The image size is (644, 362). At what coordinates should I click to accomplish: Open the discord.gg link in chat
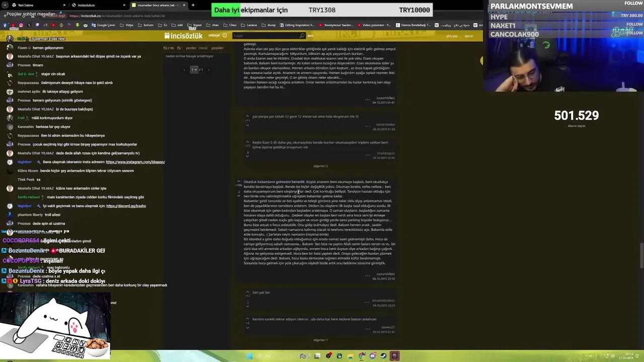pos(126,206)
